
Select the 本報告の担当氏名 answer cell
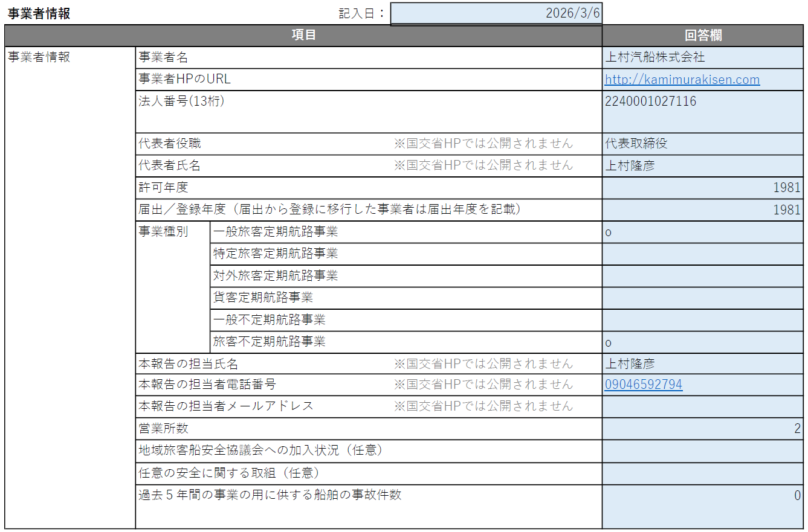703,364
